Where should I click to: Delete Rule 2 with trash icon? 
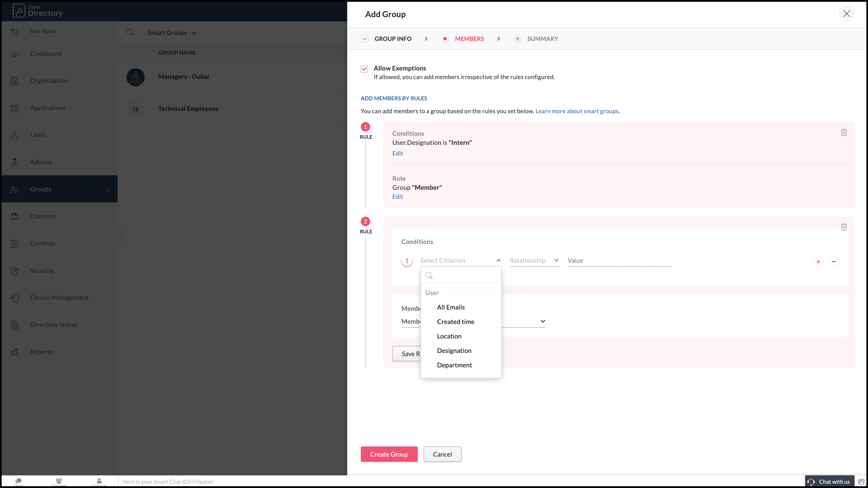click(x=843, y=227)
